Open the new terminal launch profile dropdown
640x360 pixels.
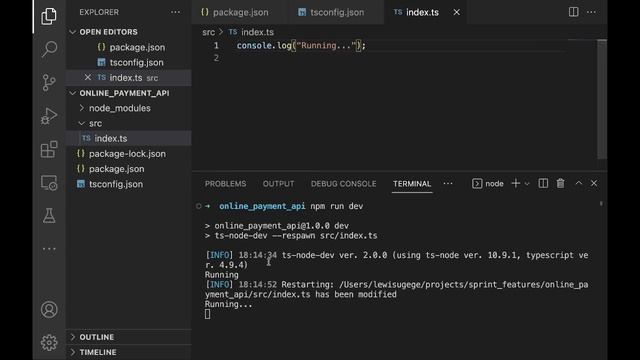[x=527, y=184]
